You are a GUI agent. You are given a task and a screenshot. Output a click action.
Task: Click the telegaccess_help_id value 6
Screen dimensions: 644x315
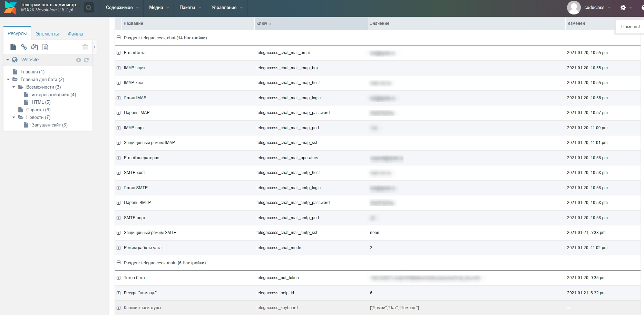371,293
